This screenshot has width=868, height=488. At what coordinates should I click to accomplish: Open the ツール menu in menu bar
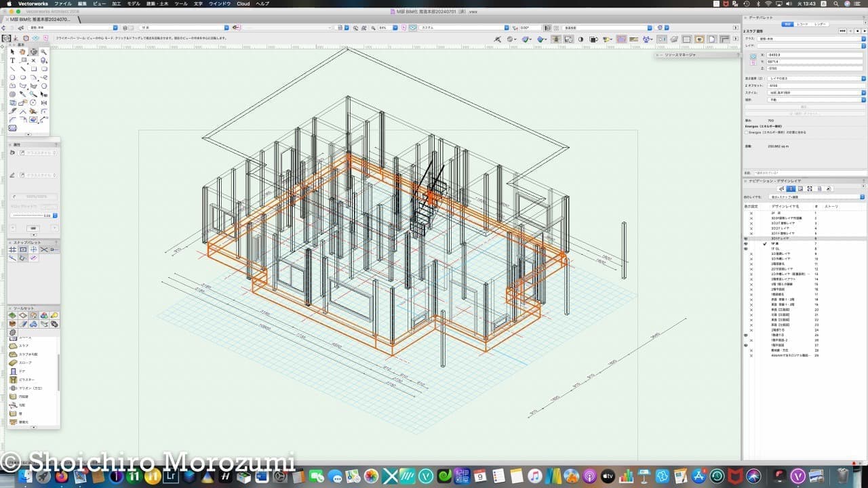coord(181,3)
